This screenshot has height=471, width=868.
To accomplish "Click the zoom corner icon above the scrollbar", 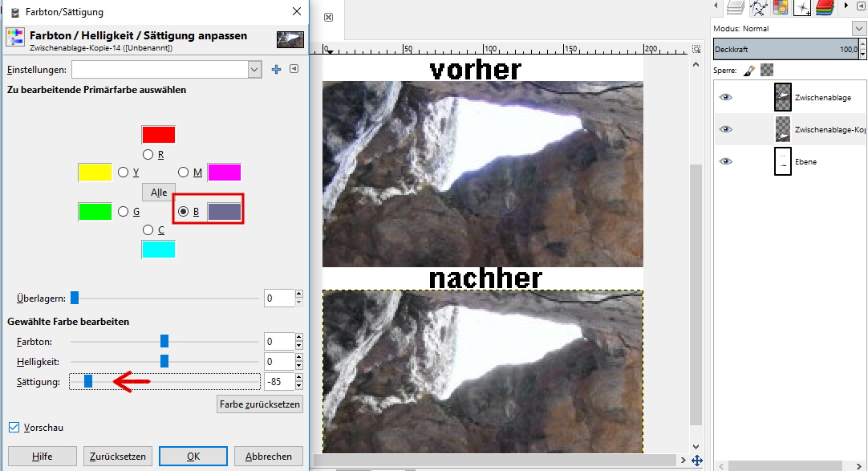I will (x=696, y=49).
